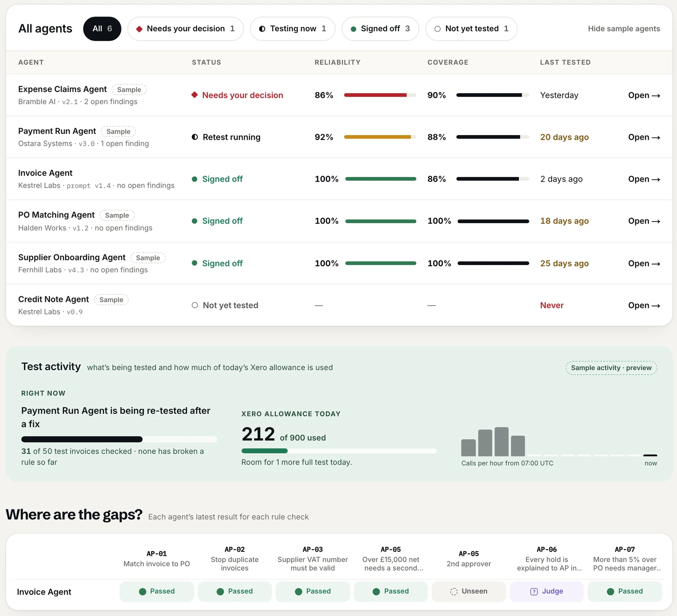Viewport: 677px width, 616px height.
Task: Open the Expense Claims Agent row
Action: 644,95
